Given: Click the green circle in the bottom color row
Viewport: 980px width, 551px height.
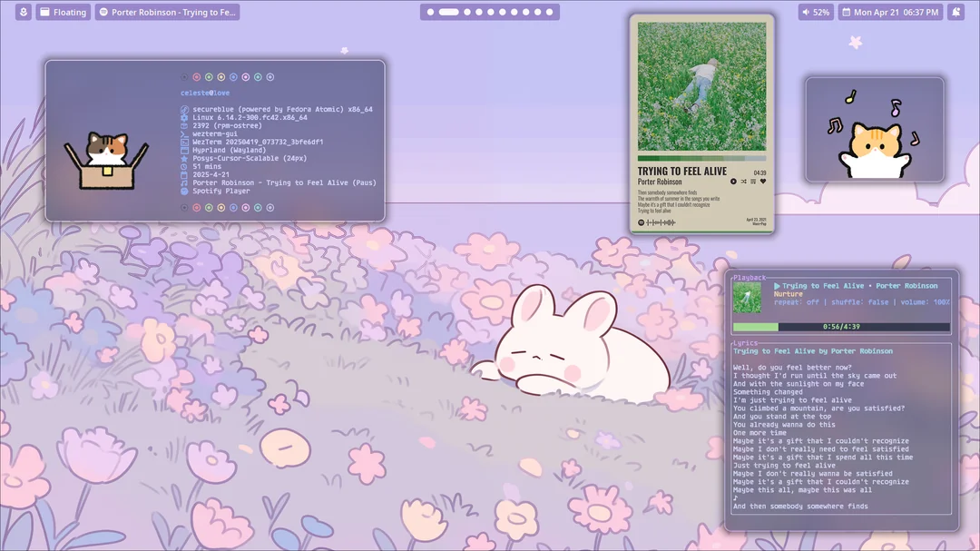Looking at the screenshot, I should coord(209,208).
